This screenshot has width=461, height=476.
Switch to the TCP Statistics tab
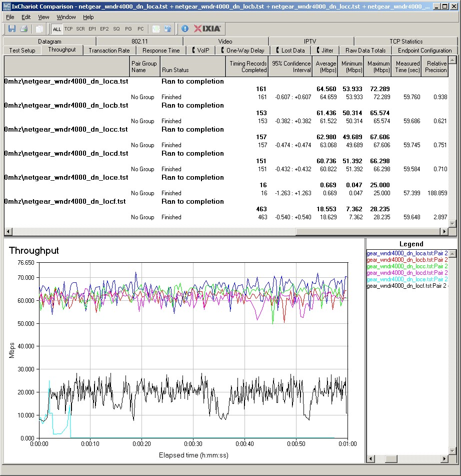(x=406, y=41)
